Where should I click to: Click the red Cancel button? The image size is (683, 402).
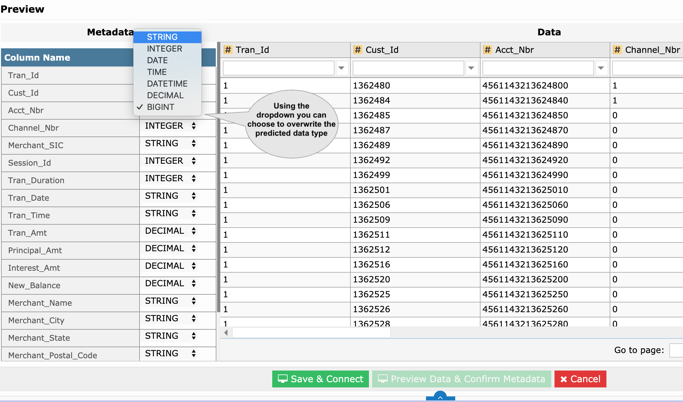pos(580,379)
